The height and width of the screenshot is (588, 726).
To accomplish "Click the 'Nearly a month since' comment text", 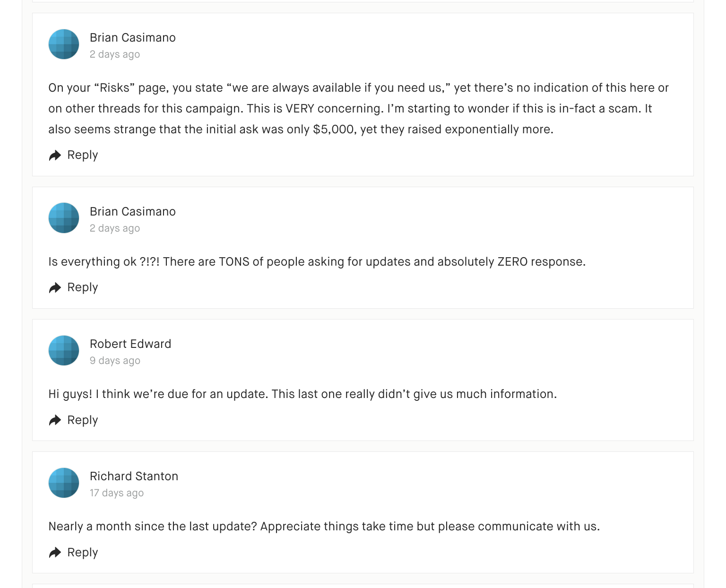I will pyautogui.click(x=324, y=527).
